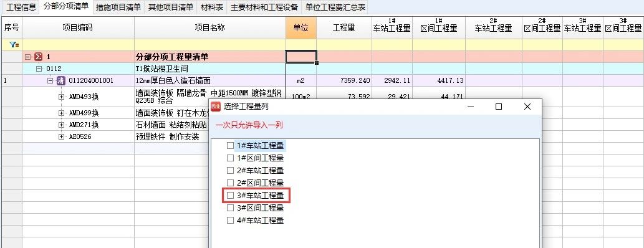Click the red app icon in dialog title
This screenshot has height=248, width=644.
(216, 107)
